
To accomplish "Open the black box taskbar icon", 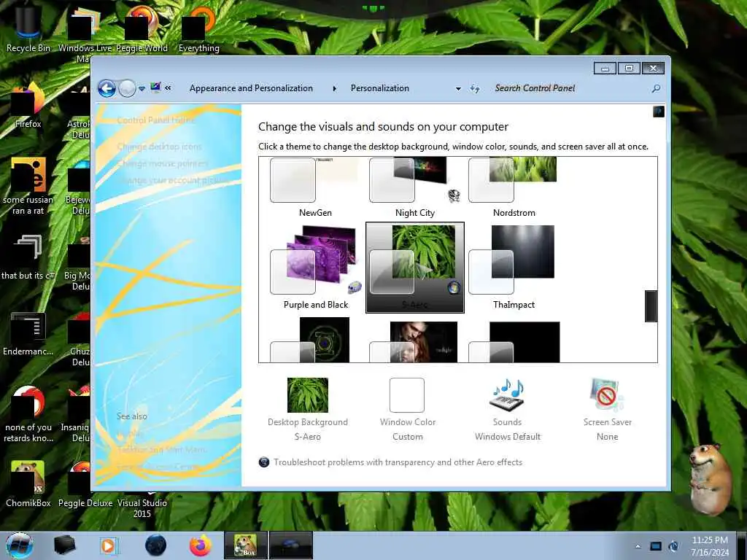I will click(x=65, y=545).
